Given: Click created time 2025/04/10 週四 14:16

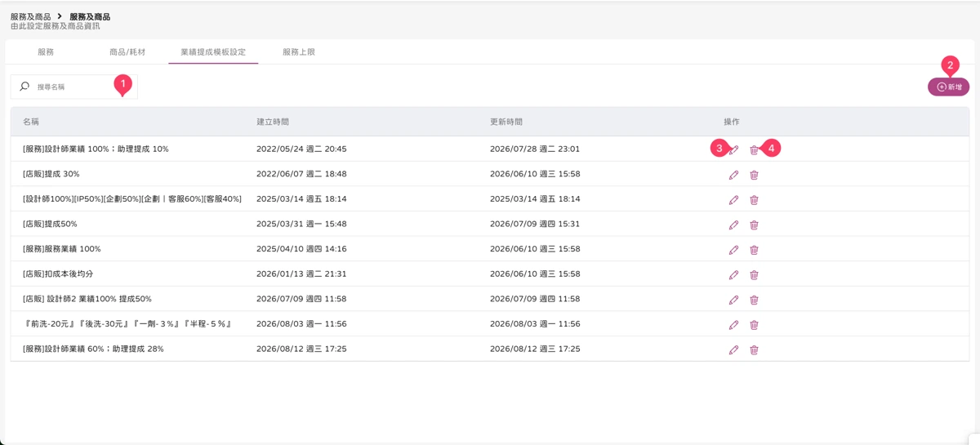Looking at the screenshot, I should [301, 249].
